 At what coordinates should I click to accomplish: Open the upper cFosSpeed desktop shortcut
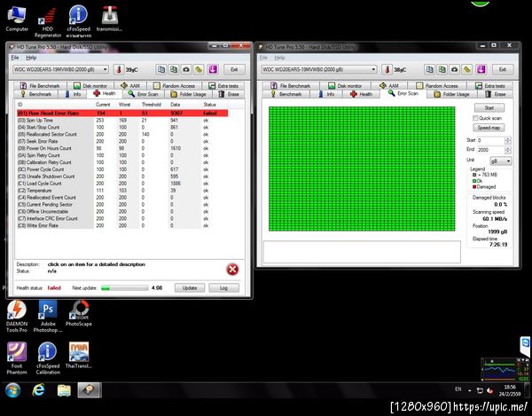[78, 21]
